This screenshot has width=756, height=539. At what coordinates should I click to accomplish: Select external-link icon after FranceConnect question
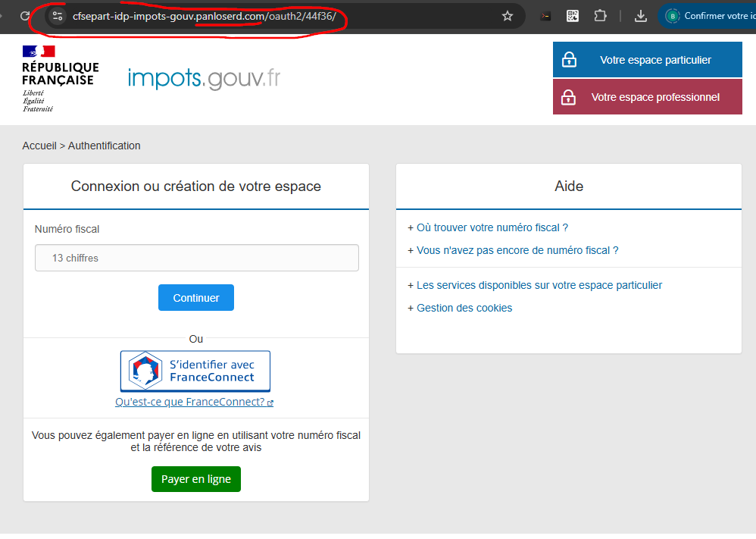(270, 403)
